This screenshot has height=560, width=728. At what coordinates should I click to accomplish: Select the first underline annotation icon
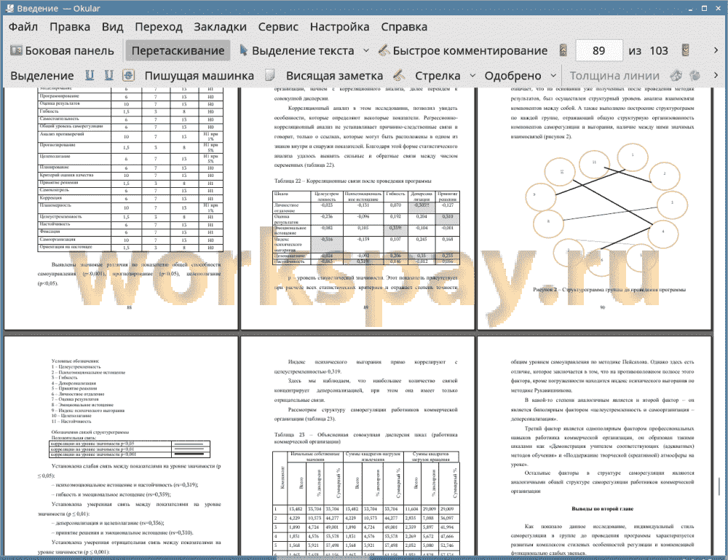point(90,75)
